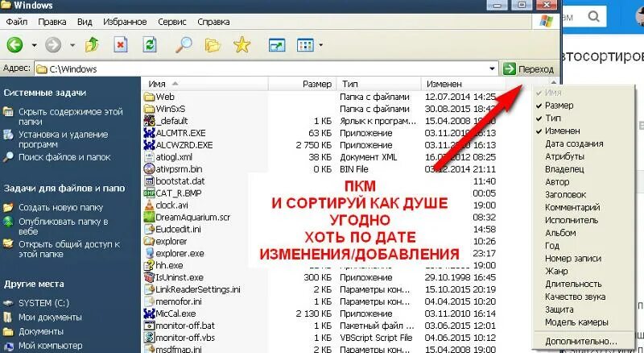This screenshot has width=644, height=353.
Task: Select the DreamAquarium.scr file icon
Action: (149, 217)
